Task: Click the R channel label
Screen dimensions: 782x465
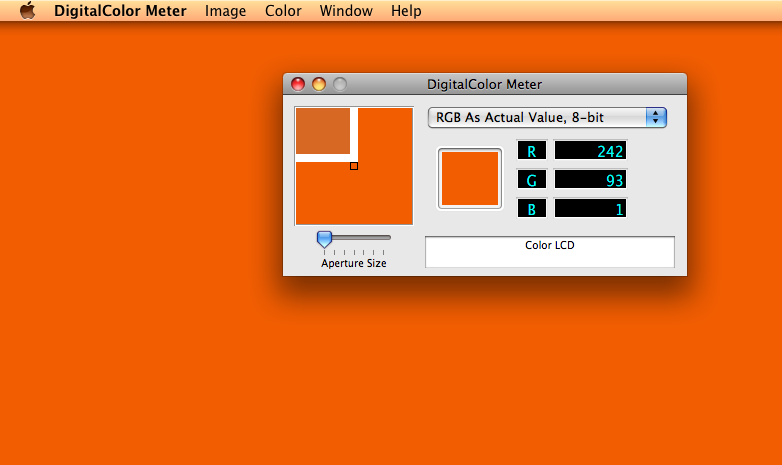Action: (x=532, y=151)
